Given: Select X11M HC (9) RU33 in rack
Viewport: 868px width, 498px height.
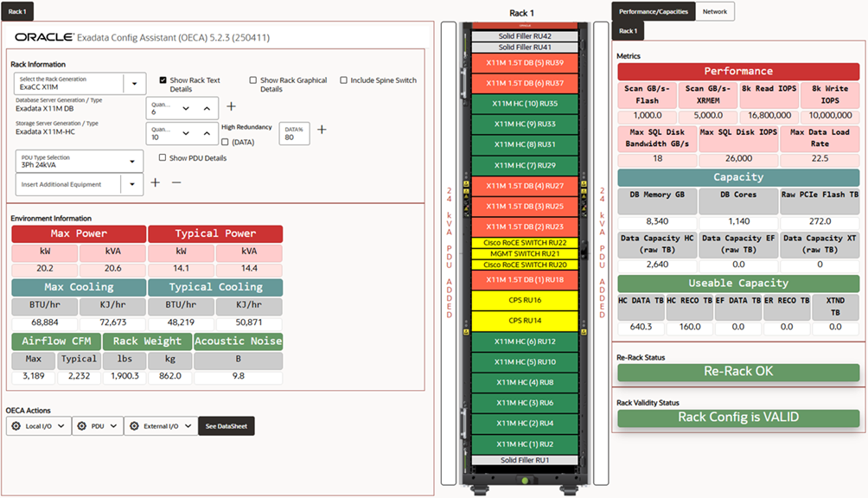Looking at the screenshot, I should click(x=525, y=124).
